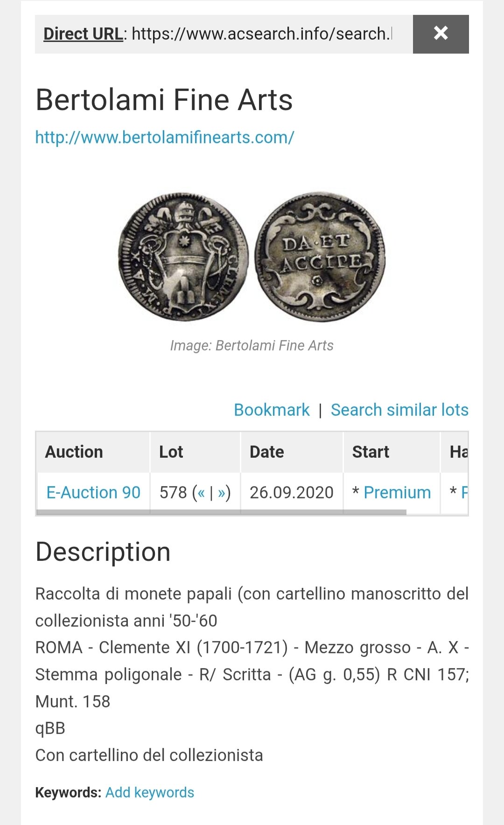Image resolution: width=504 pixels, height=825 pixels.
Task: Click the Start column header
Action: pyautogui.click(x=371, y=452)
